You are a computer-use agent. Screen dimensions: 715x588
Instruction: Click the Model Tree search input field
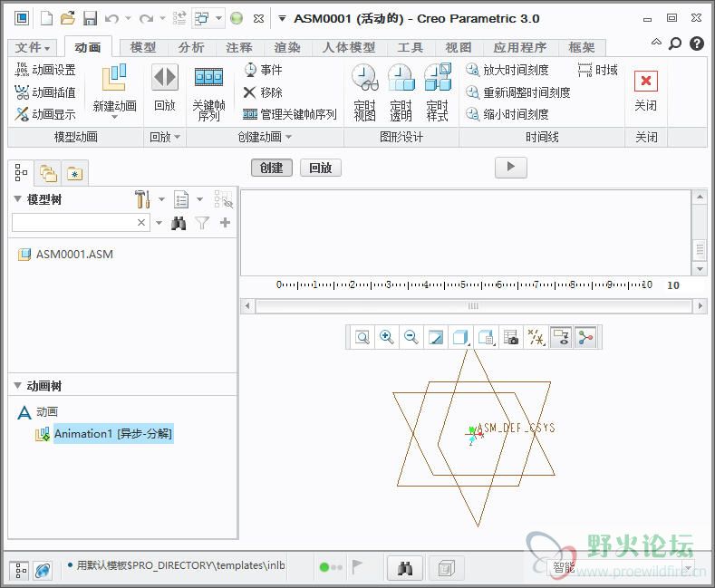click(x=81, y=223)
